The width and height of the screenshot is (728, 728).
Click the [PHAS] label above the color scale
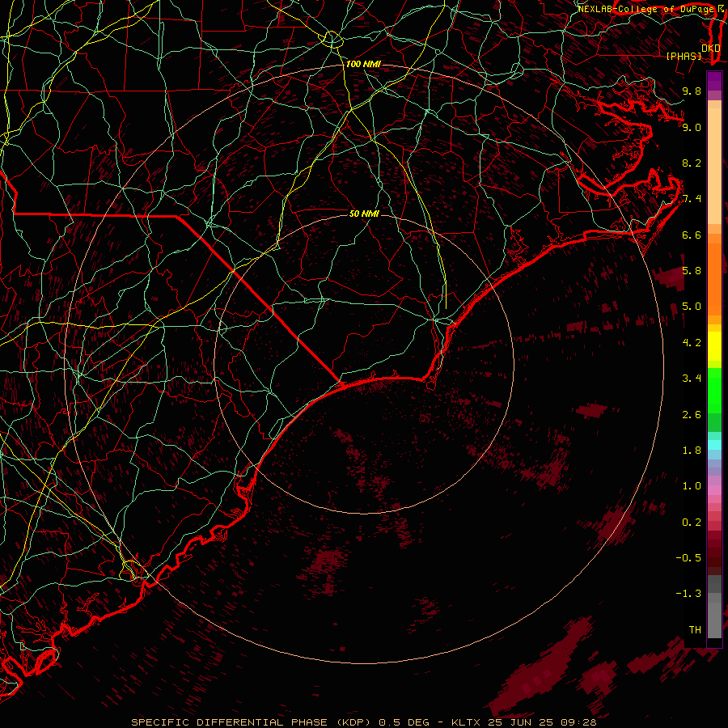(x=684, y=56)
